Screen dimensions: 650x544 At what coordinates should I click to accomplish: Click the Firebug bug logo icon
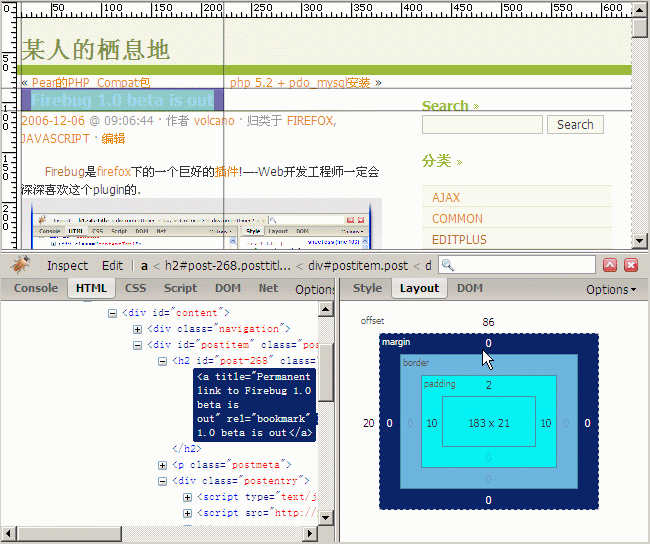19,265
